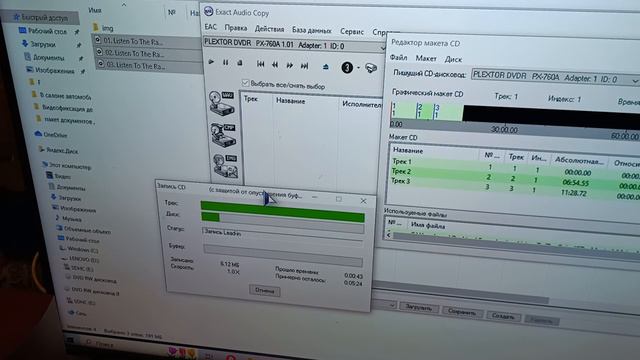Jump to previous track in EAC
Screen dimensions: 640x360
click(x=260, y=64)
